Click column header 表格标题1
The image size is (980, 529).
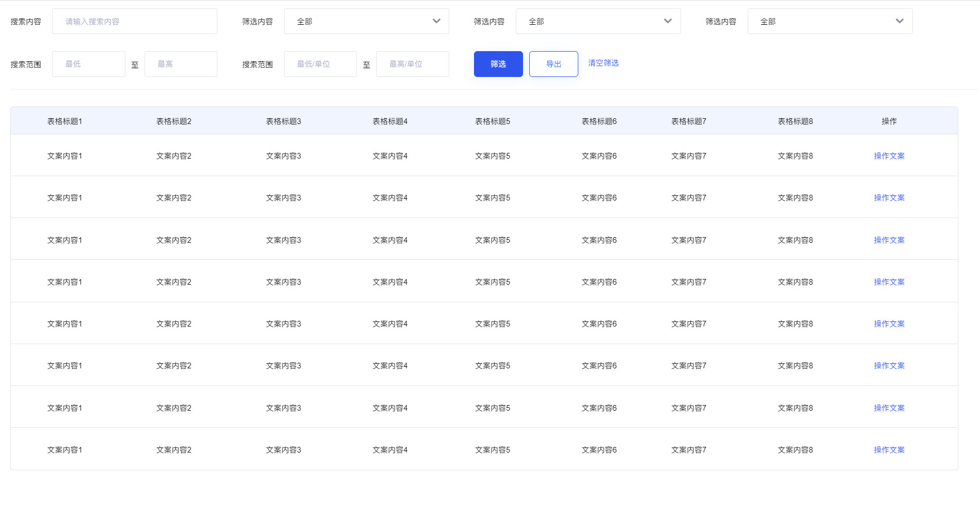(65, 121)
